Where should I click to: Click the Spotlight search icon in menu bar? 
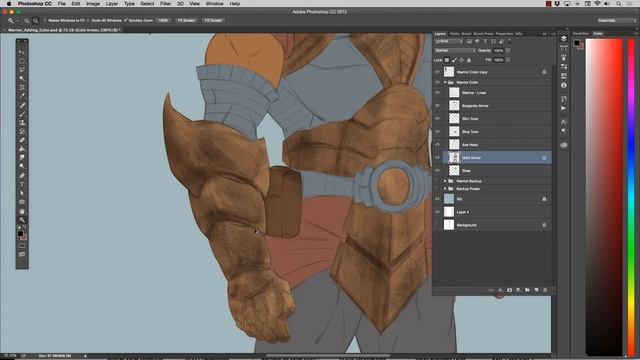[x=619, y=4]
